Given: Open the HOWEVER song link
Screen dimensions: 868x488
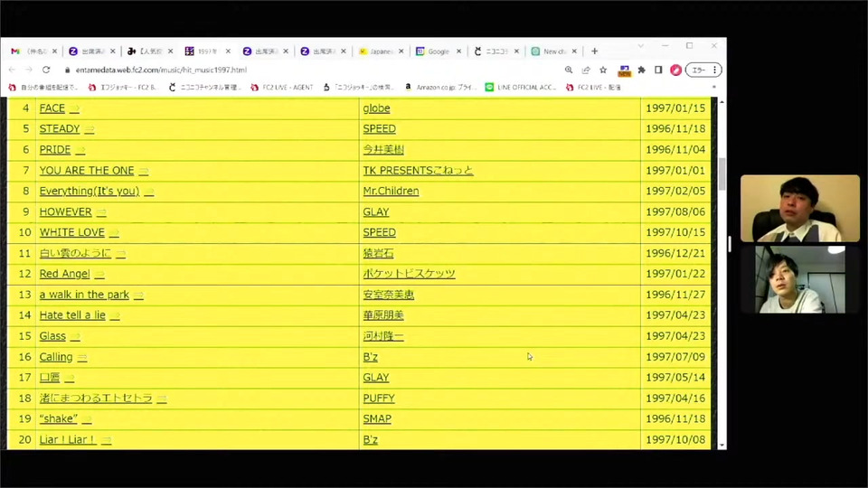Looking at the screenshot, I should [x=65, y=211].
